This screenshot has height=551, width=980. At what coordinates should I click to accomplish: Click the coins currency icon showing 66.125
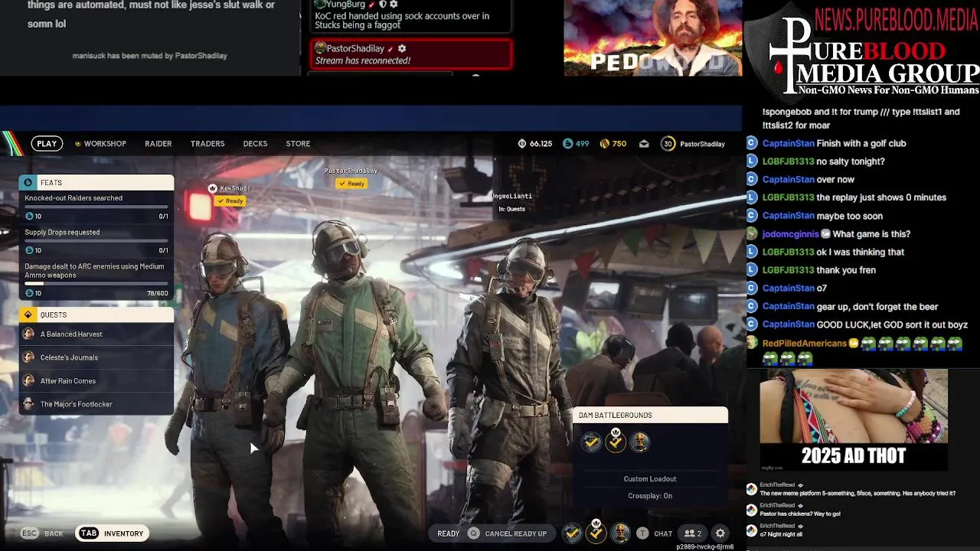point(521,143)
